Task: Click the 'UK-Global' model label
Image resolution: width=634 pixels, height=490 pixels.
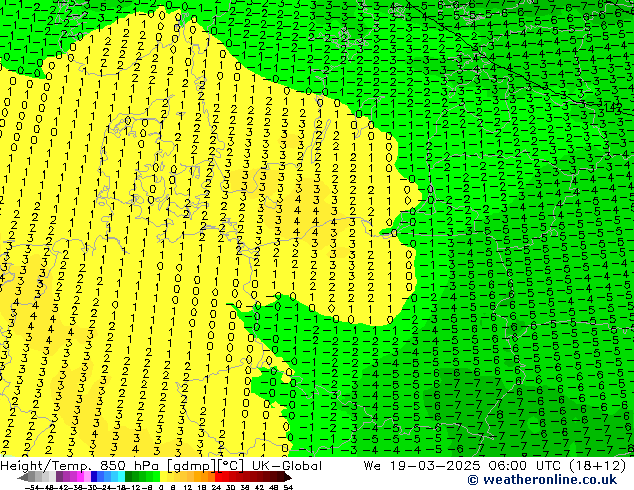Action: [287, 466]
